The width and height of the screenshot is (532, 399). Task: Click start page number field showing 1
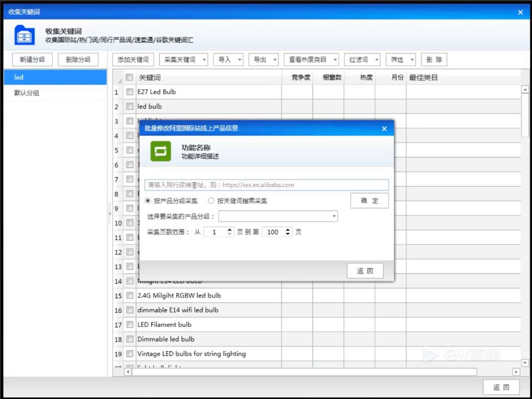[x=215, y=232]
